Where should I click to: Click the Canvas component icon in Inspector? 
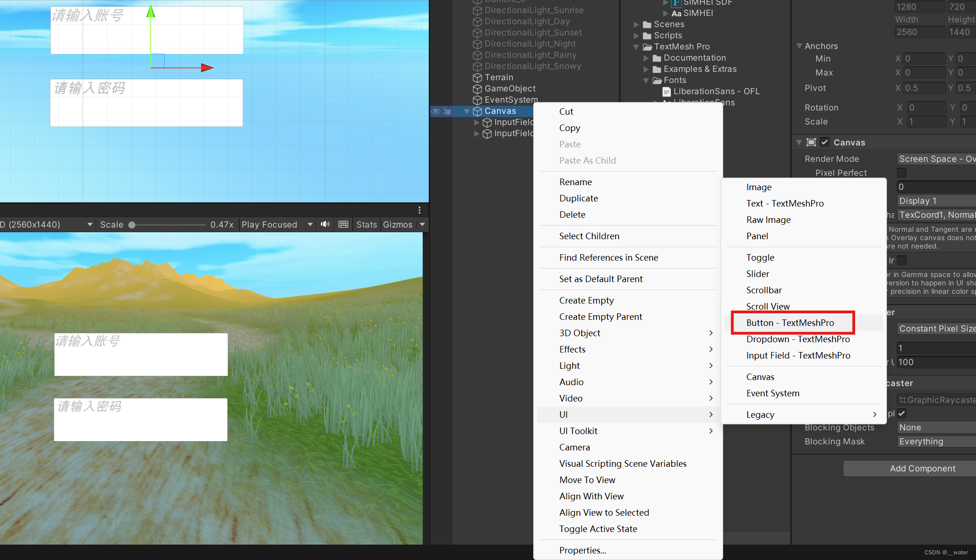pos(811,143)
